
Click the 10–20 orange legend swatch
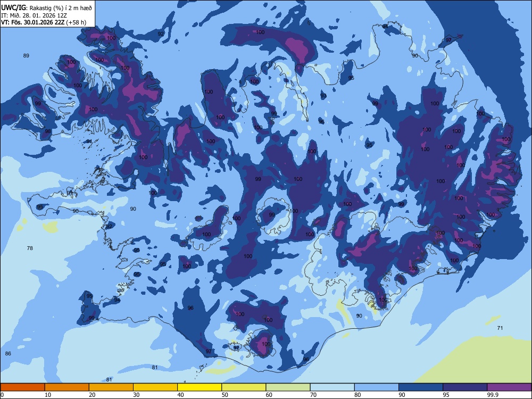(67, 387)
